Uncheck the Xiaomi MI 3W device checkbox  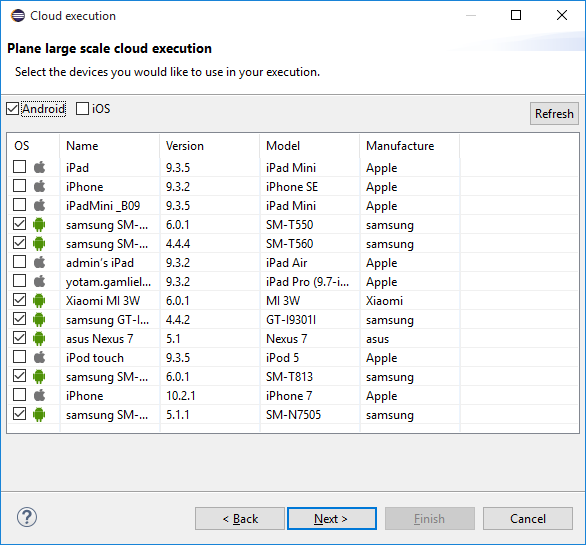tap(19, 300)
